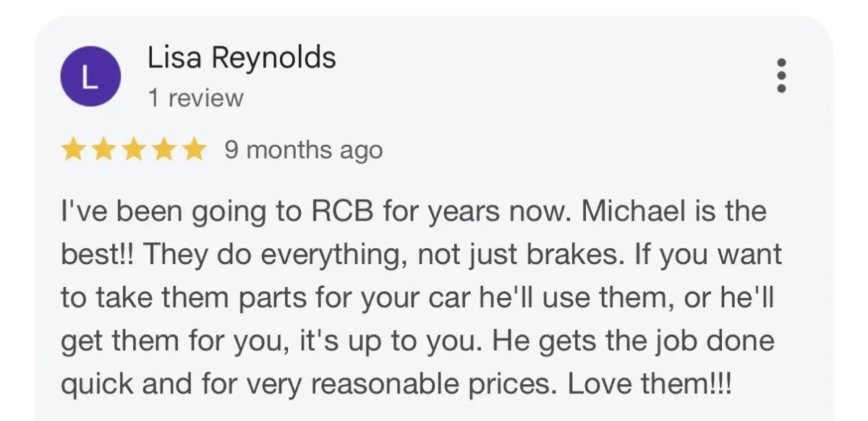Open the three-dot more options menu

click(780, 76)
